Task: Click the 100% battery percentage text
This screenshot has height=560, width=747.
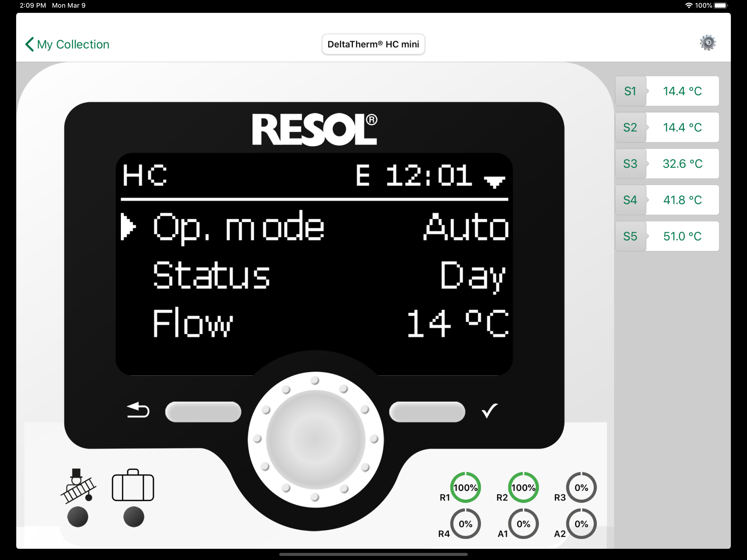Action: click(704, 5)
